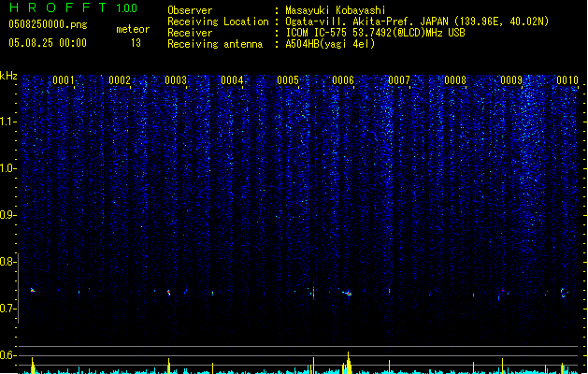588x374 pixels.
Task: Click the HROFFT 1.0.0 title text
Action: tap(73, 7)
